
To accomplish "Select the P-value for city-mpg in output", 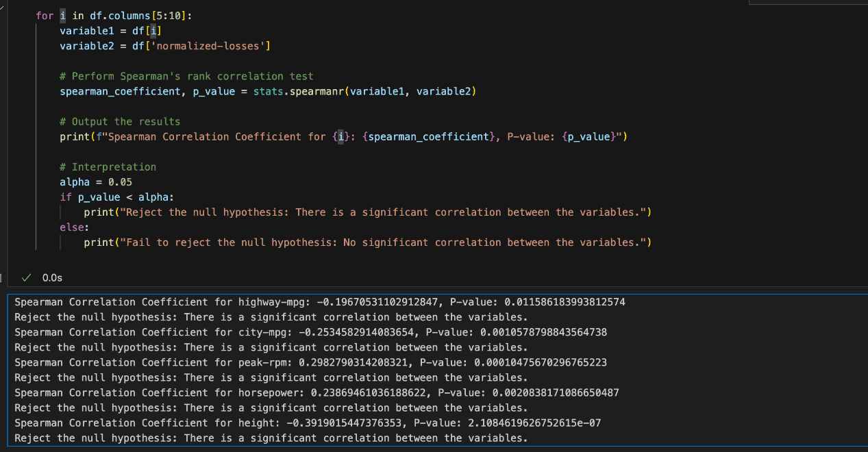I will tap(545, 331).
